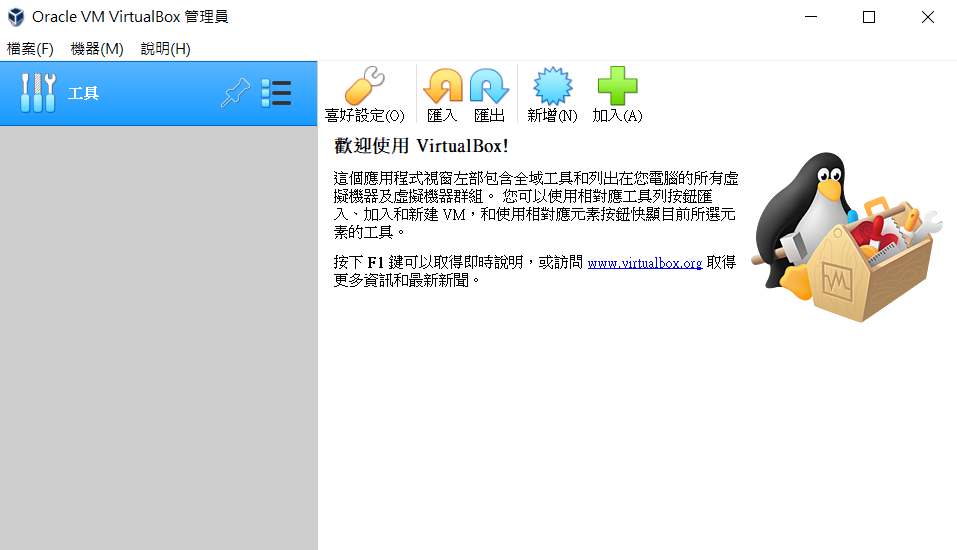The width and height of the screenshot is (957, 550).
Task: Select the 工具 tools item in sidebar
Action: click(x=159, y=93)
